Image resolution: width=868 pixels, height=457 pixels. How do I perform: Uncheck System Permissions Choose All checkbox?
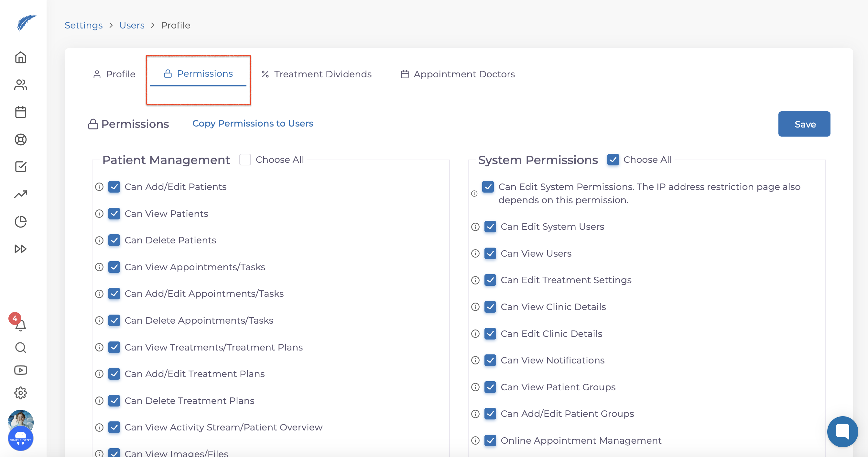[x=613, y=160]
